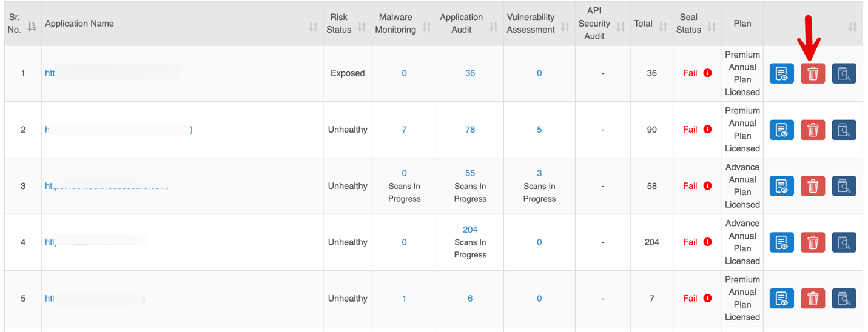Sort by Seal Status column
This screenshot has width=868, height=332.
tap(712, 27)
